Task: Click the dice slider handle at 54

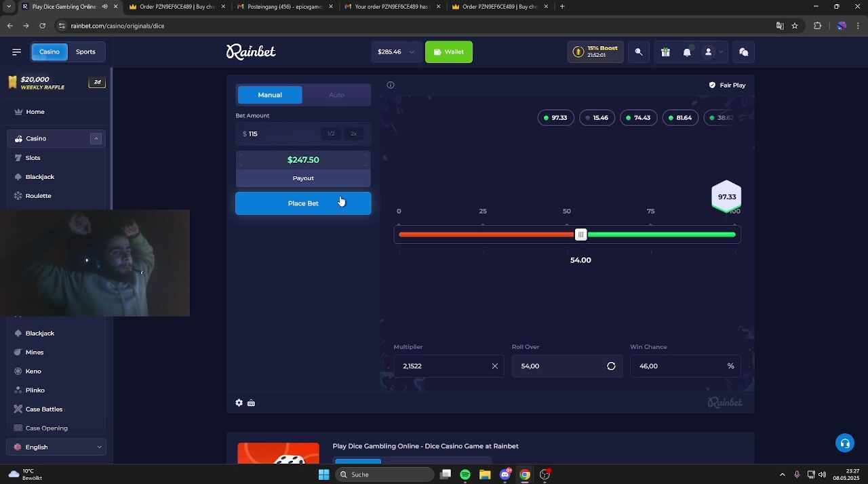Action: [580, 235]
